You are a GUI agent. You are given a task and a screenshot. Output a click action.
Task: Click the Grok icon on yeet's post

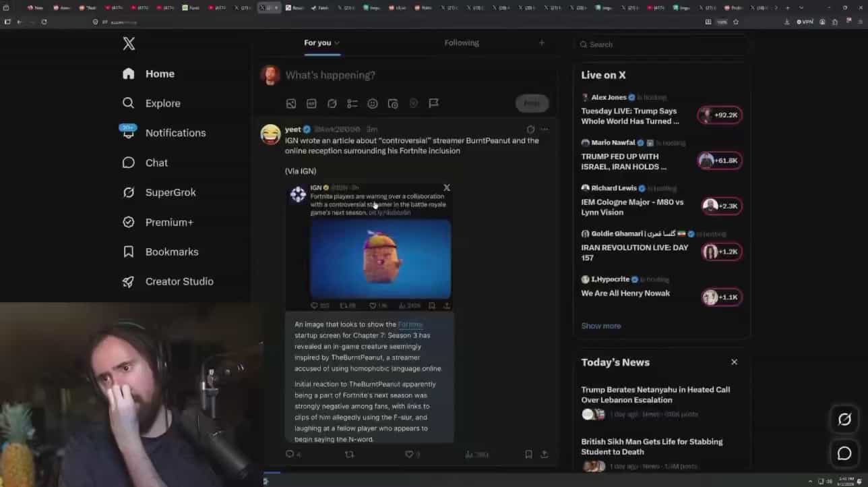[530, 130]
